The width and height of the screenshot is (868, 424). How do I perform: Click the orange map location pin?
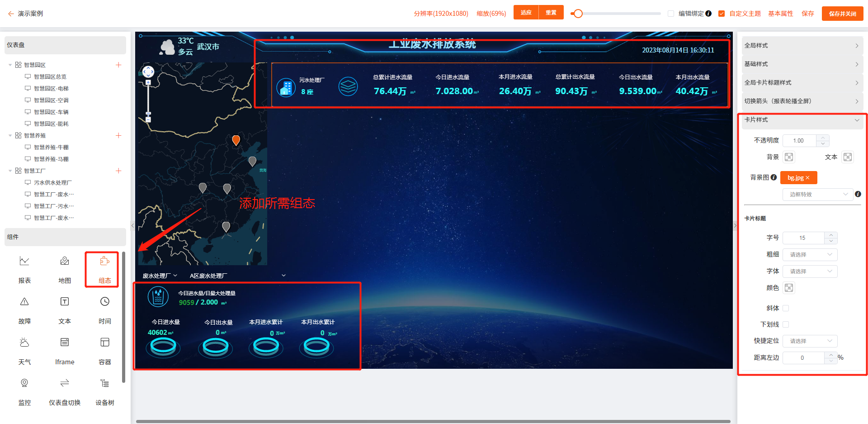click(236, 140)
